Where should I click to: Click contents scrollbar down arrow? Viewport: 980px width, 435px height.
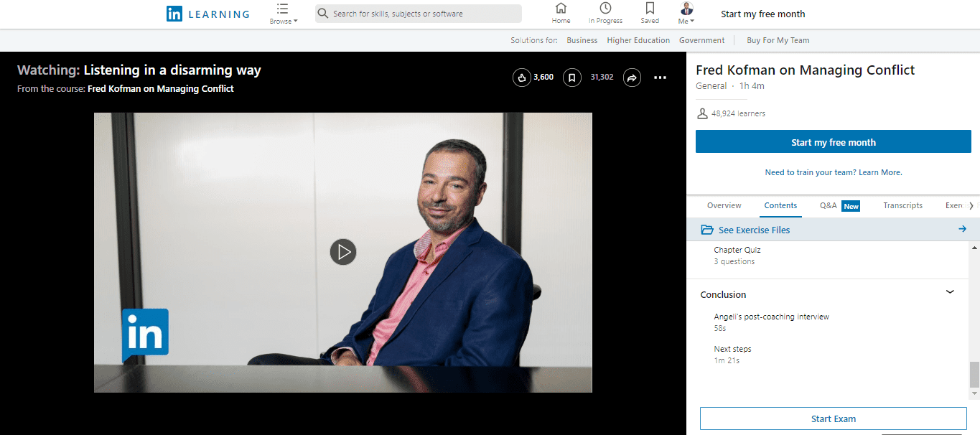pyautogui.click(x=974, y=394)
